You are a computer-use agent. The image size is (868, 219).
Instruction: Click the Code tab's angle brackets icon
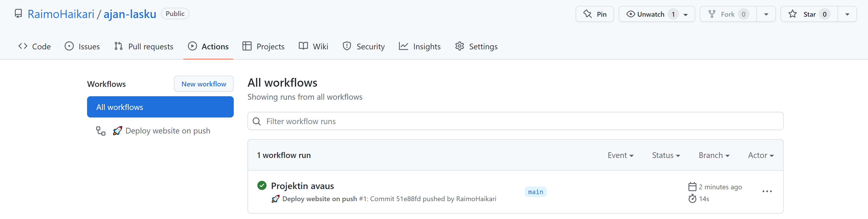pos(23,46)
